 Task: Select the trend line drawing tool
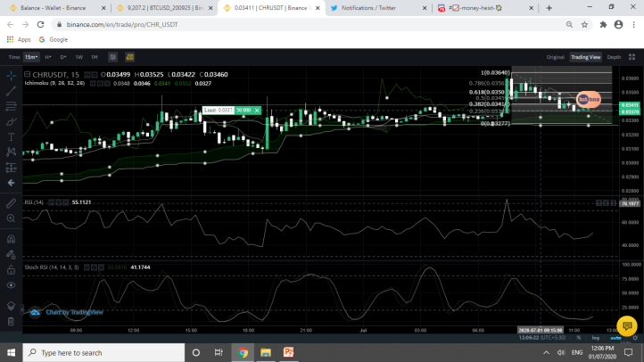click(x=11, y=91)
